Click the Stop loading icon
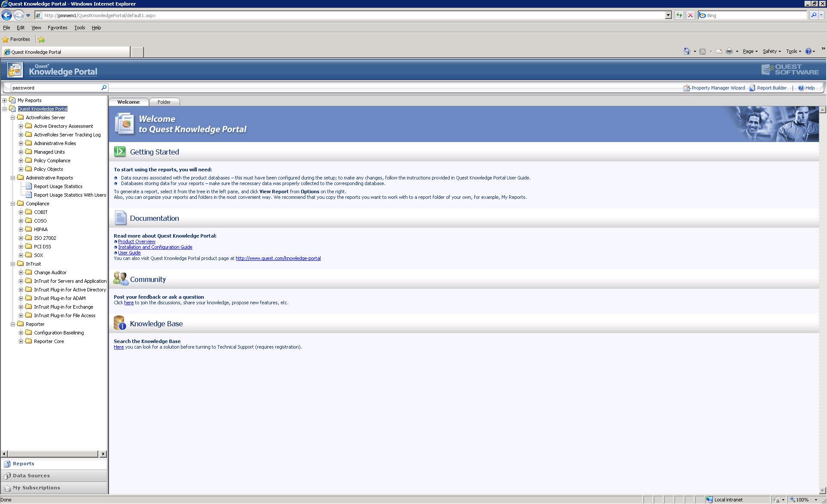The height and width of the screenshot is (504, 827). click(690, 15)
